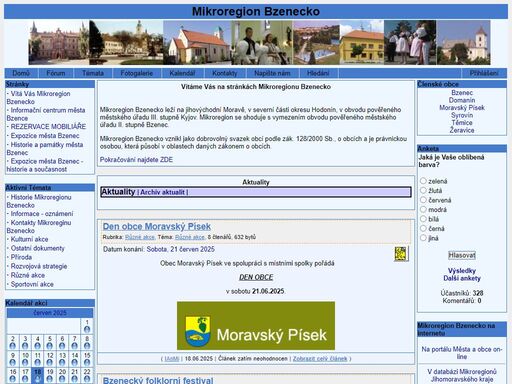This screenshot has width=512, height=384.
Task: Open calendar event icon under day 5
Action: click(x=50, y=346)
